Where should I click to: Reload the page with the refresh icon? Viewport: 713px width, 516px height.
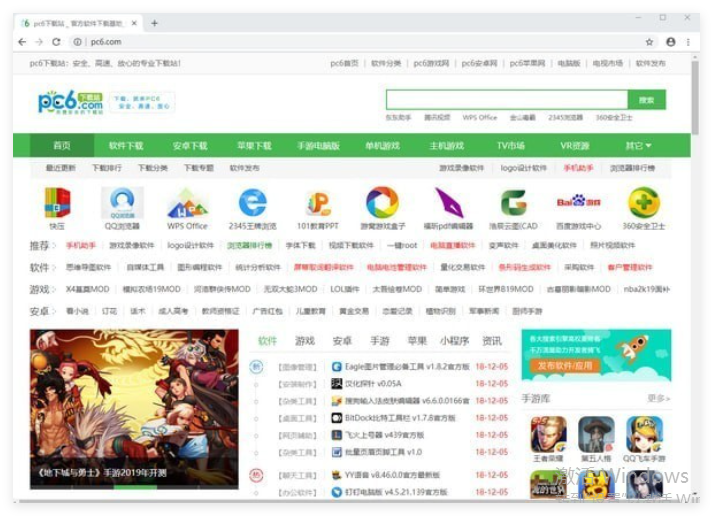click(x=56, y=42)
